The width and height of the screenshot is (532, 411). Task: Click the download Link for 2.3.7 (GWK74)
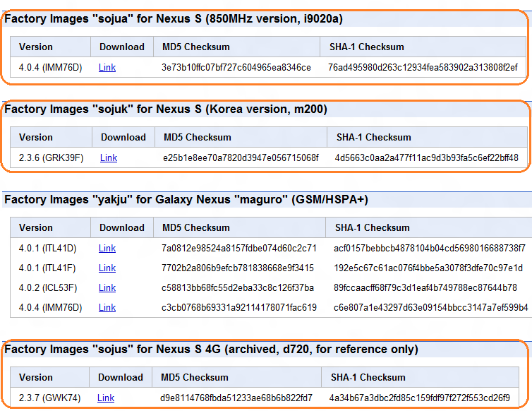tap(106, 398)
